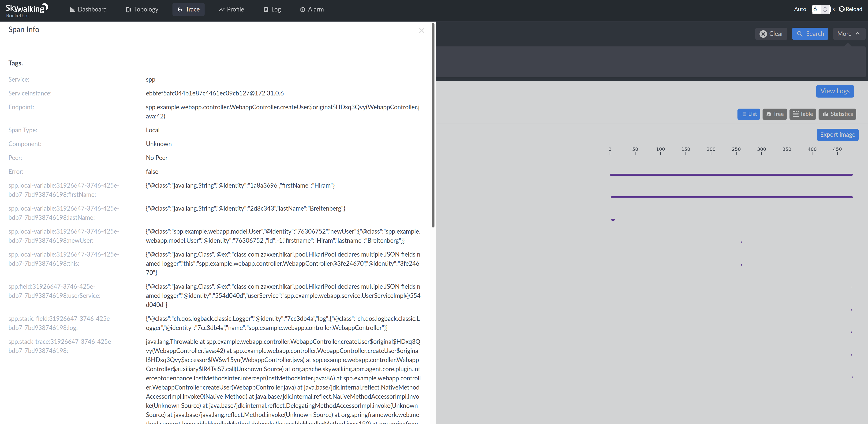The width and height of the screenshot is (868, 424).
Task: Open the Topology view
Action: [142, 9]
